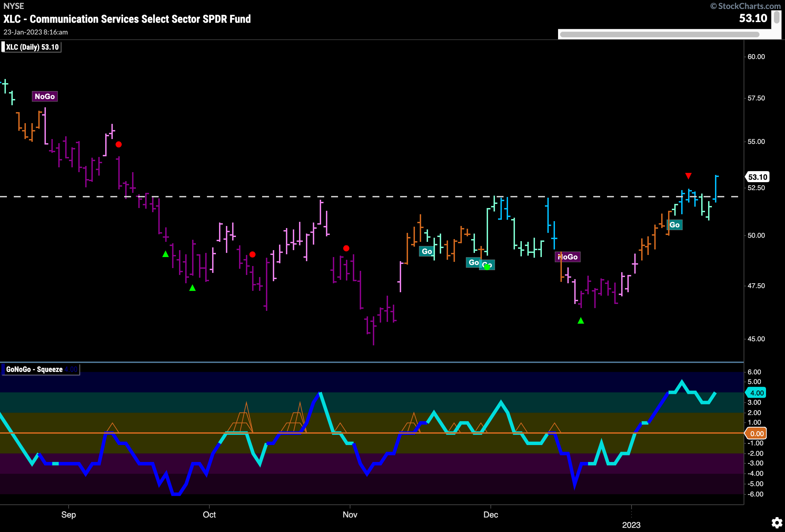
Task: Click the StockCharts.com copyright text
Action: pyautogui.click(x=746, y=6)
